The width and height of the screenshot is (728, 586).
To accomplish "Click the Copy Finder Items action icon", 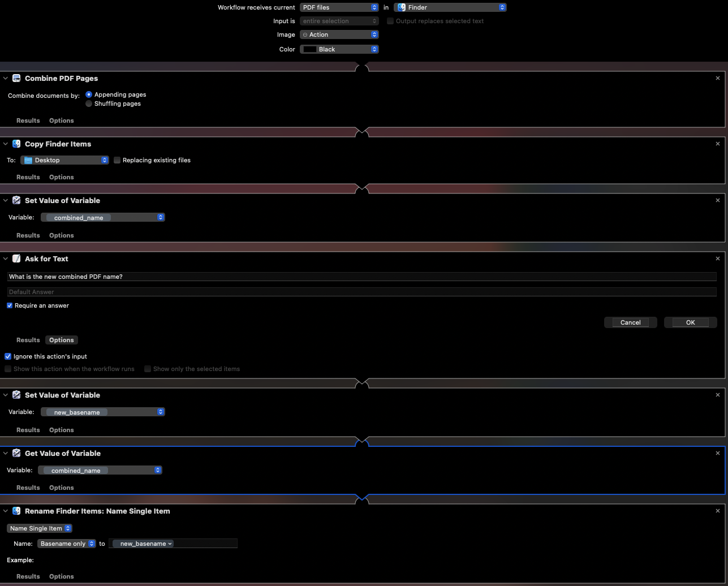I will point(16,144).
